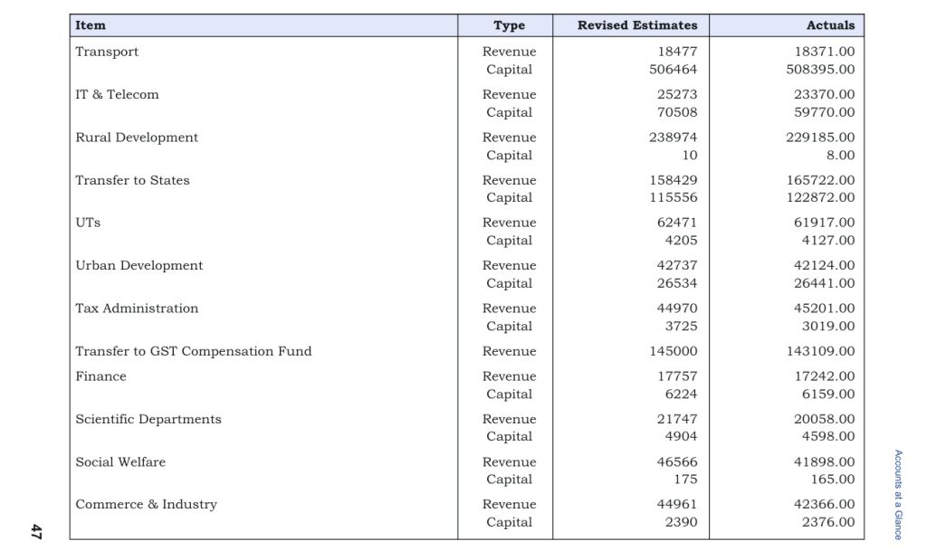Click the Revised Estimates column header
The width and height of the screenshot is (927, 560).
(x=636, y=25)
